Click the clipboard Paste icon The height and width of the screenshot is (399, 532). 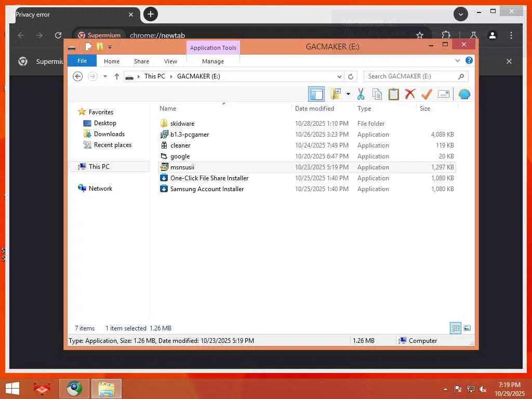tap(394, 94)
